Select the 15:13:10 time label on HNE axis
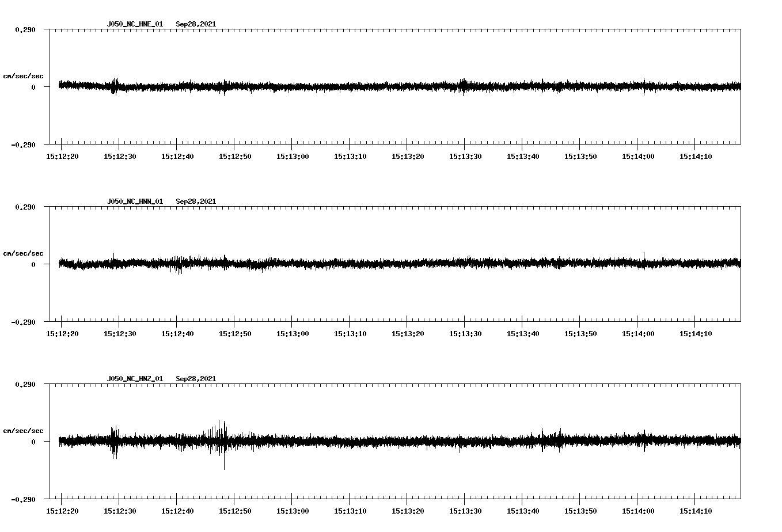Viewport: 782px width, 532px height. [x=350, y=157]
